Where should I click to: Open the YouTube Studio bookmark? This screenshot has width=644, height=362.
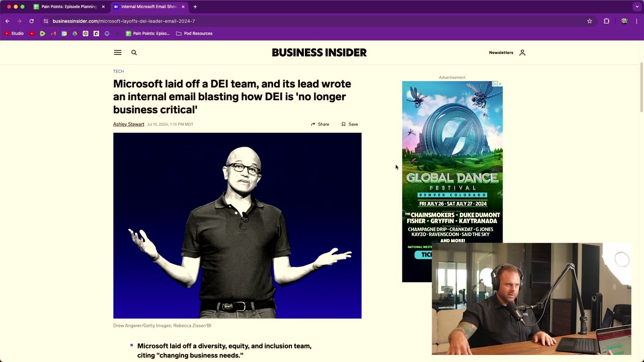tap(14, 34)
